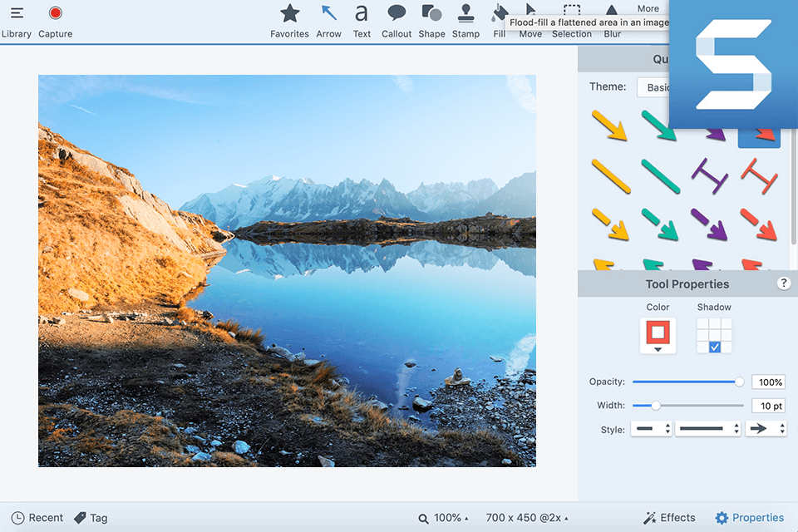
Task: Enable a top-left drop shadow direction
Action: click(x=702, y=325)
